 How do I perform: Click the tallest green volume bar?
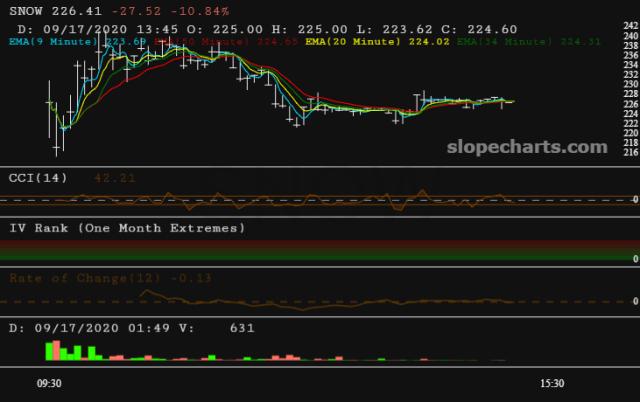[49, 350]
